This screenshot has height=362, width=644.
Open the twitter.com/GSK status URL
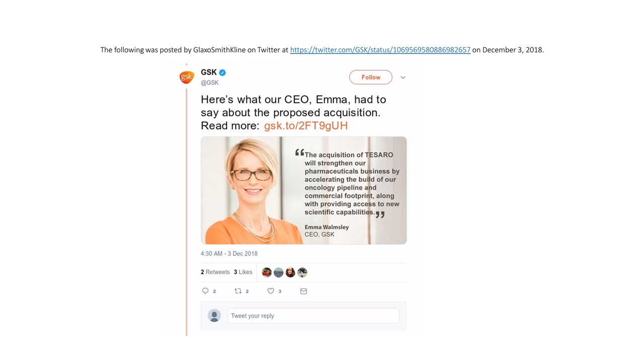tap(380, 50)
